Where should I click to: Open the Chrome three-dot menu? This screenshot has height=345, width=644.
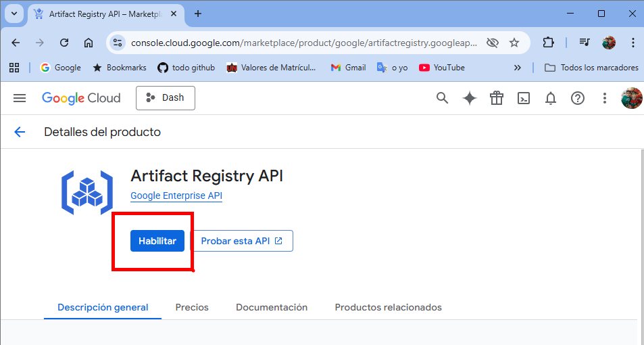pyautogui.click(x=633, y=43)
